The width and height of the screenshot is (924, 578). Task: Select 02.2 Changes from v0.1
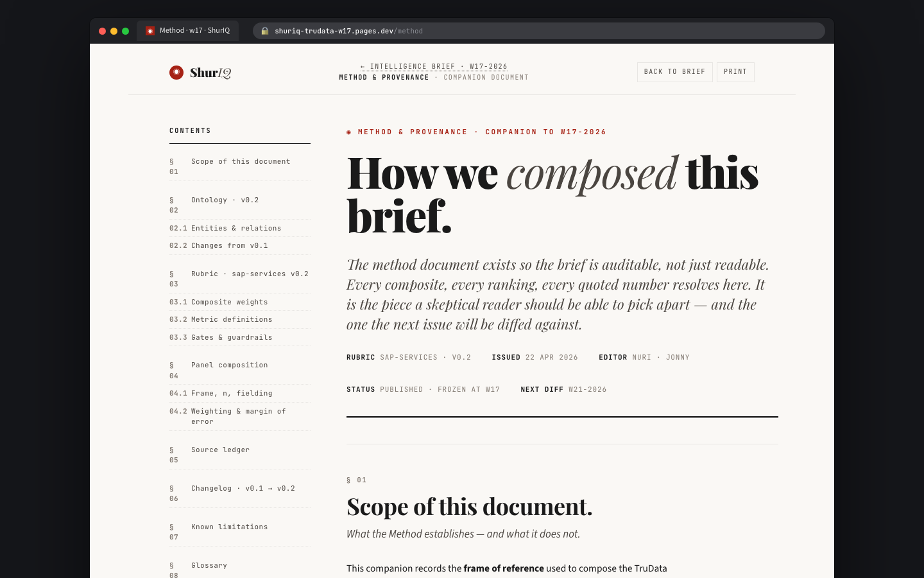219,245
